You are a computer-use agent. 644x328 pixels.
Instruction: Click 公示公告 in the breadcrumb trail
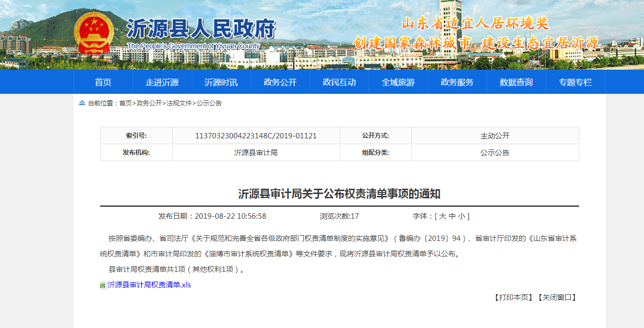click(x=209, y=103)
